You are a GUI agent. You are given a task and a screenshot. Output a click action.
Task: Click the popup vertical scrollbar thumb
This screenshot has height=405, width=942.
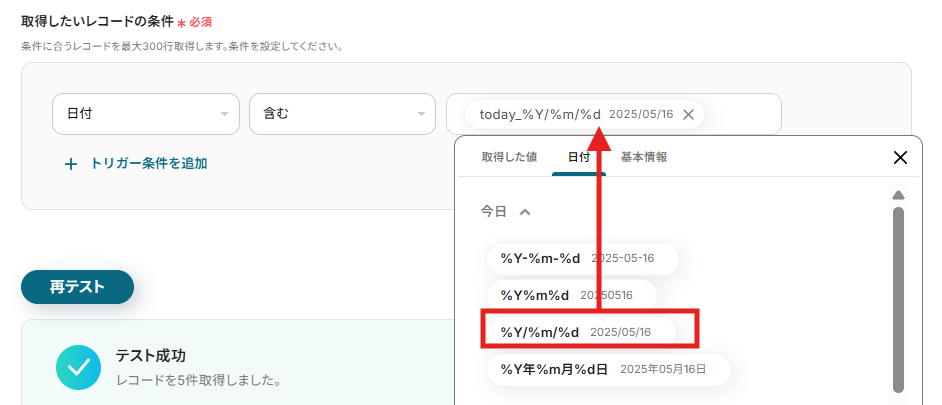pos(898,300)
